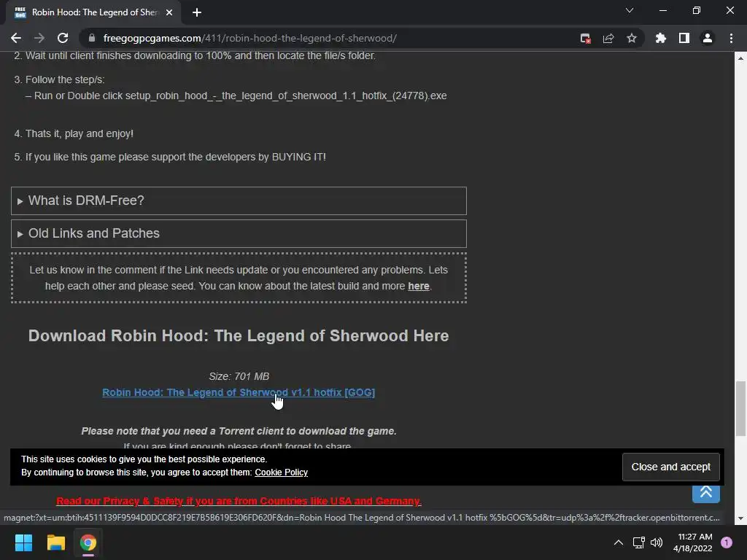The height and width of the screenshot is (560, 747).
Task: Restore down the Chrome window
Action: click(697, 10)
